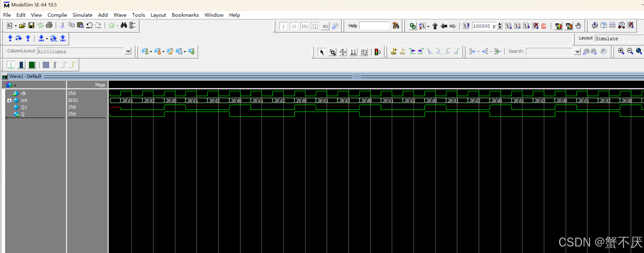This screenshot has width=644, height=253.
Task: Click the Zoom In magnifier
Action: point(621,51)
